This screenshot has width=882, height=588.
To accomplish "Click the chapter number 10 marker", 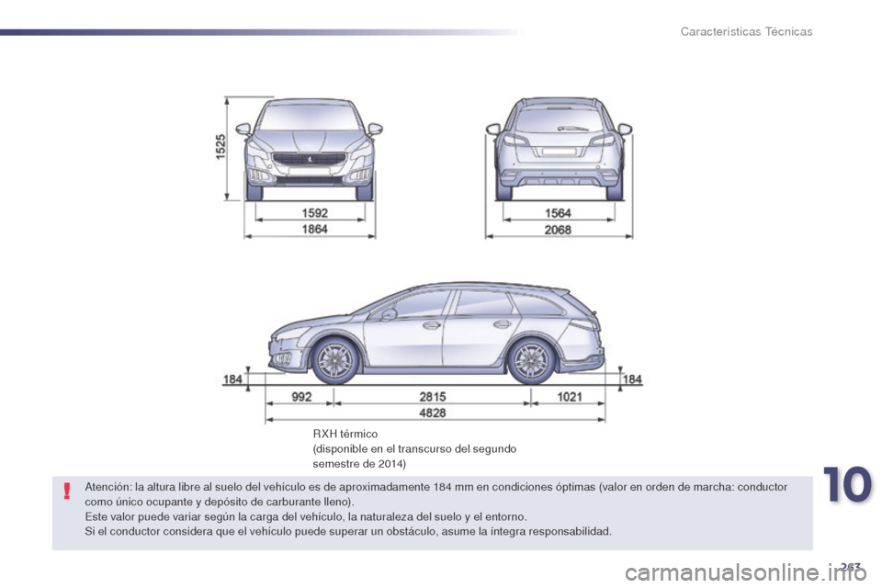I will [848, 485].
